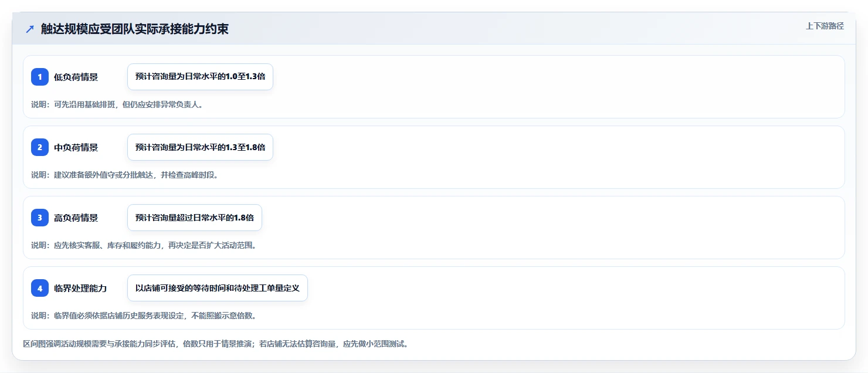868x373 pixels.
Task: Select step badge 2 for 中负荷情景
Action: 40,147
